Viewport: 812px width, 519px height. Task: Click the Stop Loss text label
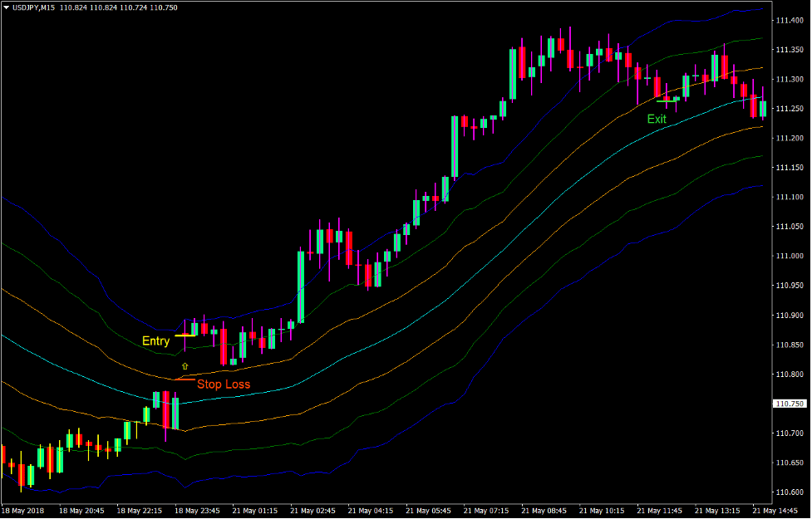point(224,384)
